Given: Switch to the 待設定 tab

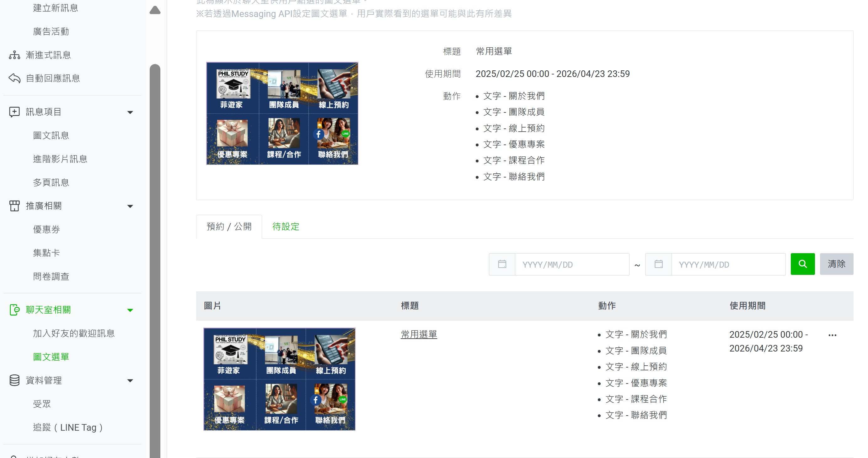Looking at the screenshot, I should click(286, 226).
